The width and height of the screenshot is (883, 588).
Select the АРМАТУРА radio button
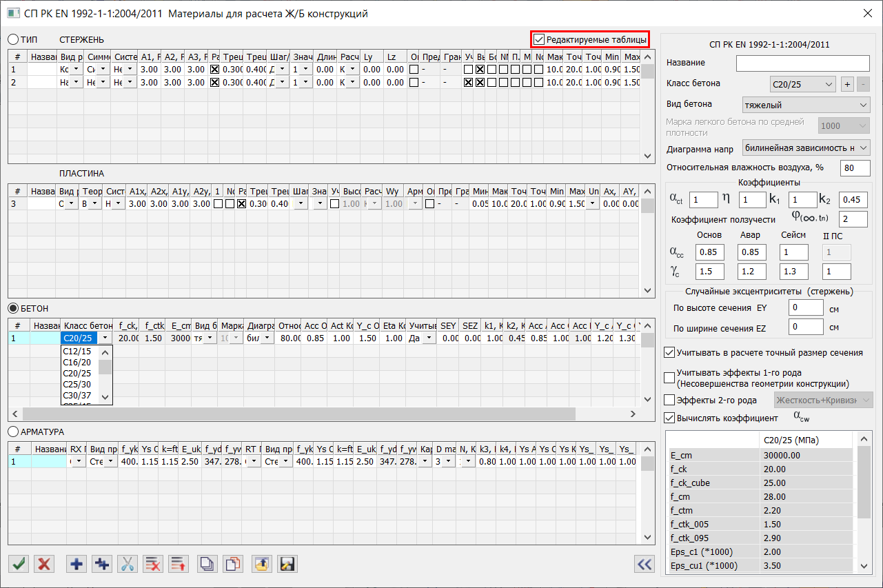(x=13, y=432)
